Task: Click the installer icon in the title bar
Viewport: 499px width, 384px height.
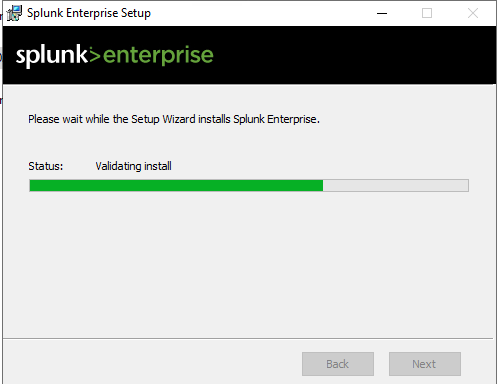Action: click(x=14, y=13)
